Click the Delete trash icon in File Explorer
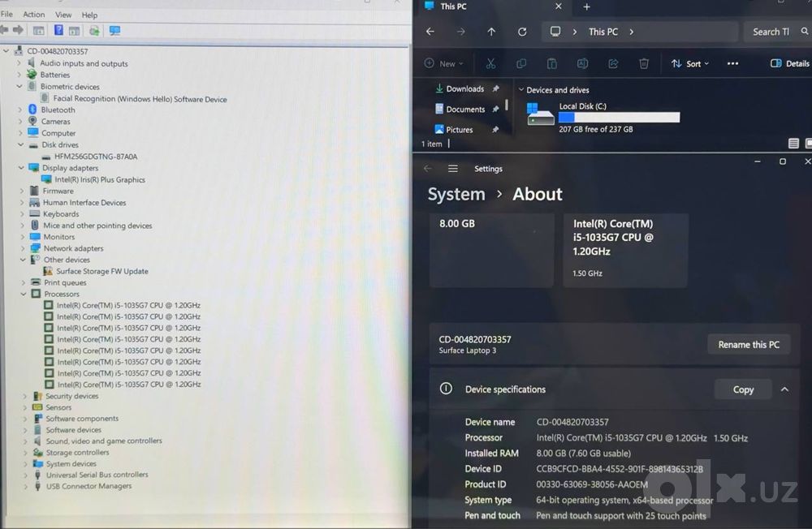This screenshot has width=812, height=529. (x=644, y=63)
